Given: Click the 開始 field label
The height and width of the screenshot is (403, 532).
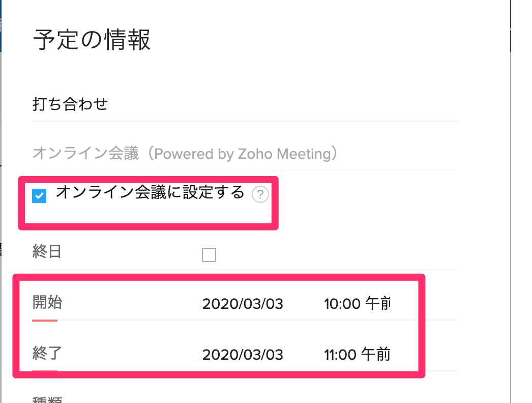Looking at the screenshot, I should [47, 302].
